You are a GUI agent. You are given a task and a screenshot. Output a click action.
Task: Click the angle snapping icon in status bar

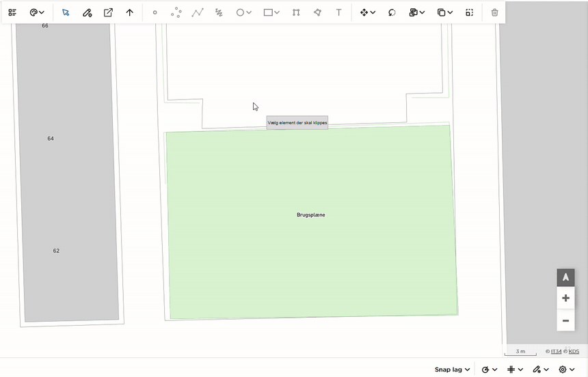[485, 369]
